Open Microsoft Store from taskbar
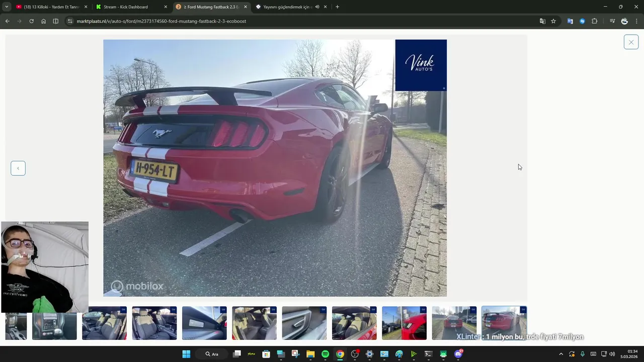Screen dimensions: 644x362 click(x=266, y=354)
